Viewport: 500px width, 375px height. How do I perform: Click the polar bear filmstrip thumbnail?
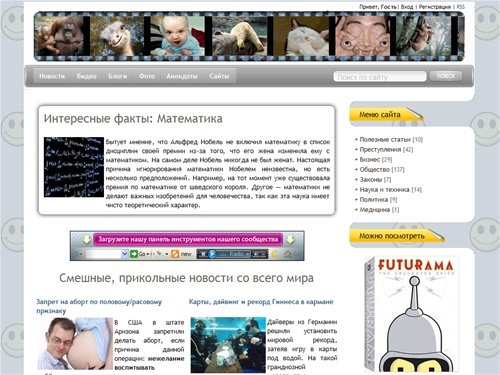(239, 36)
